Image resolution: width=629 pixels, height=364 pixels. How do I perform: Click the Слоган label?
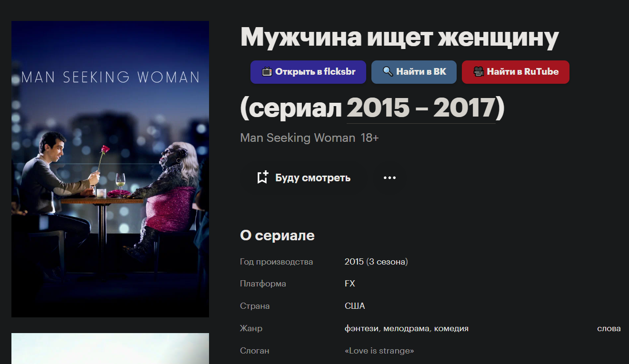[x=255, y=351]
